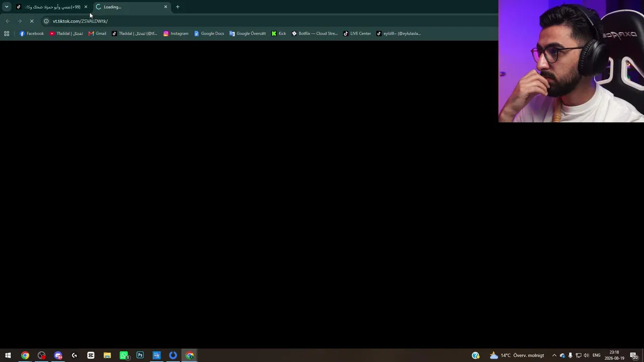Open the blue app next to Photoshop
Image resolution: width=644 pixels, height=362 pixels.
pyautogui.click(x=156, y=355)
